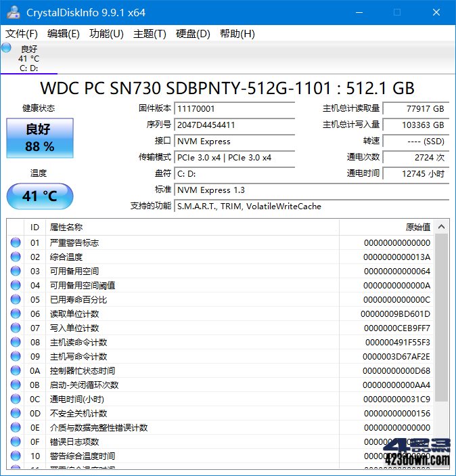Click status orb of row 03 可用备用空间
This screenshot has width=456, height=476.
pyautogui.click(x=16, y=271)
